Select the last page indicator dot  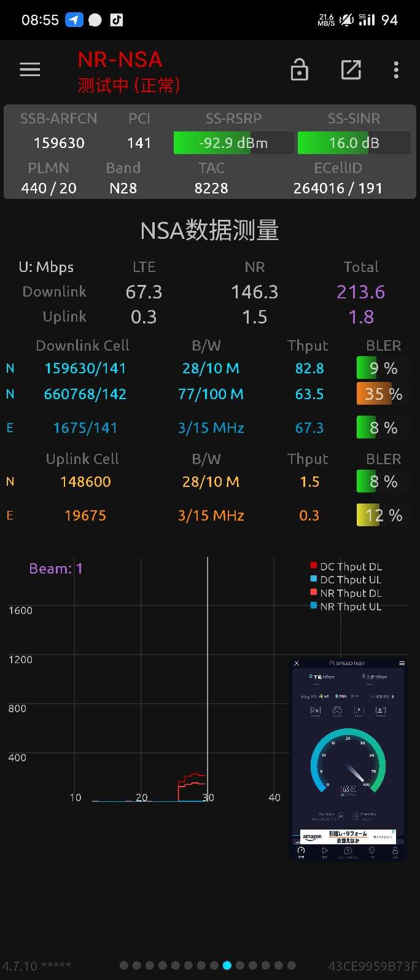coord(292,965)
